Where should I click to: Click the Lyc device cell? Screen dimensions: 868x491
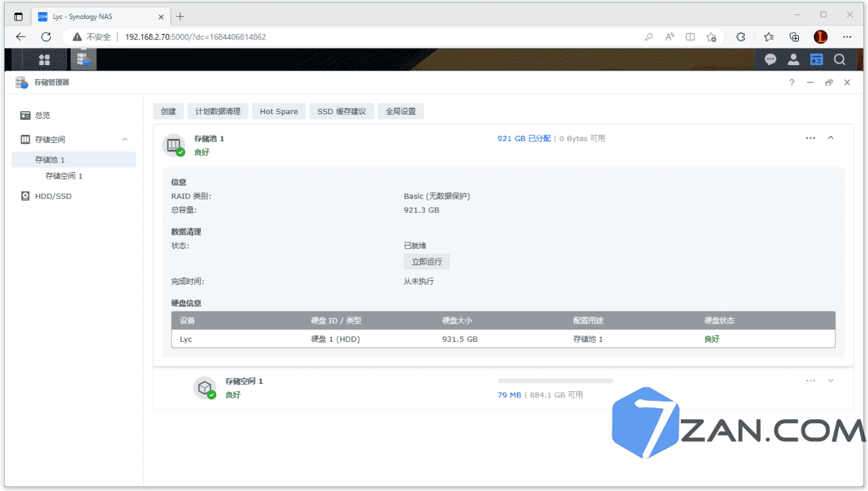coord(186,338)
